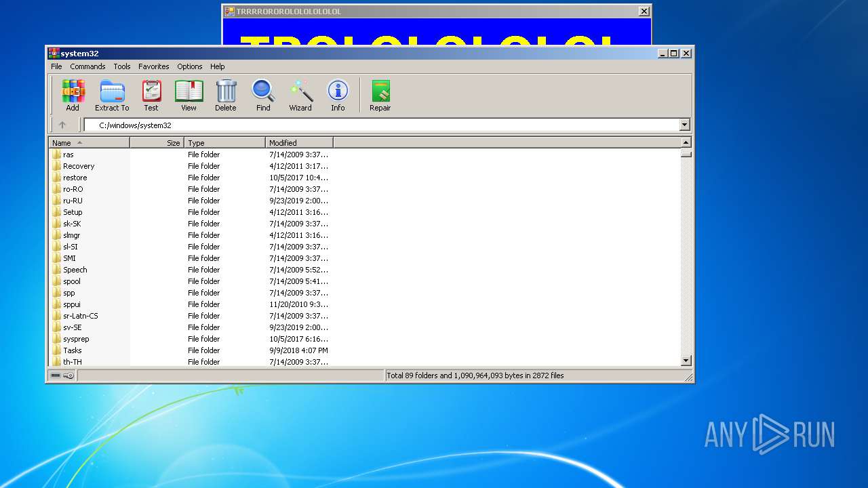The height and width of the screenshot is (488, 868).
Task: Sort by the Type column header
Action: (224, 143)
